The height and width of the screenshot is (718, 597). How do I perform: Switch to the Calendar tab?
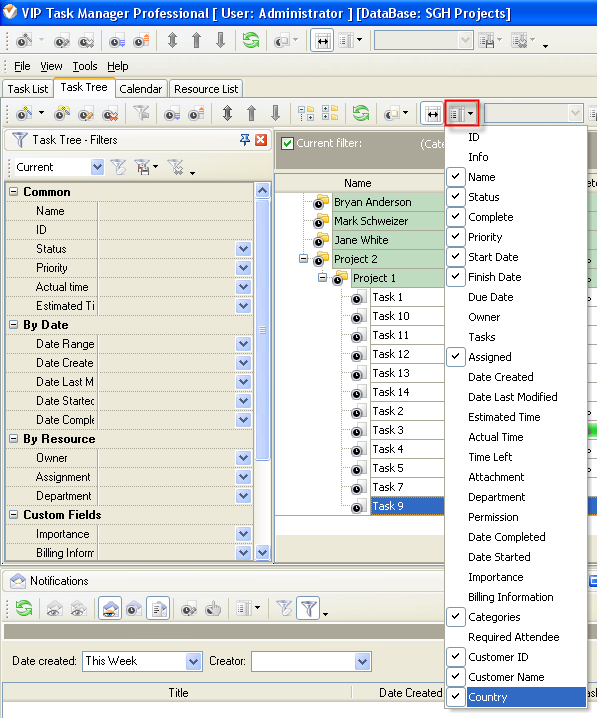(x=140, y=89)
